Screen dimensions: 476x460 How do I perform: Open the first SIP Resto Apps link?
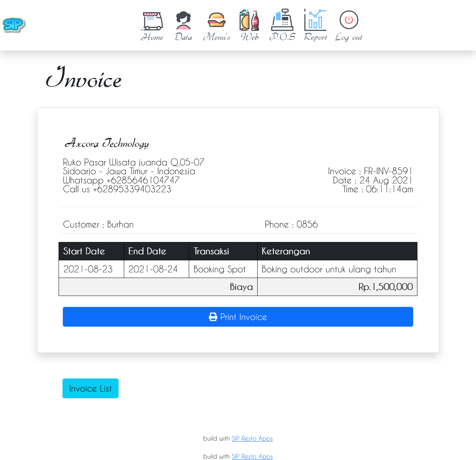252,438
